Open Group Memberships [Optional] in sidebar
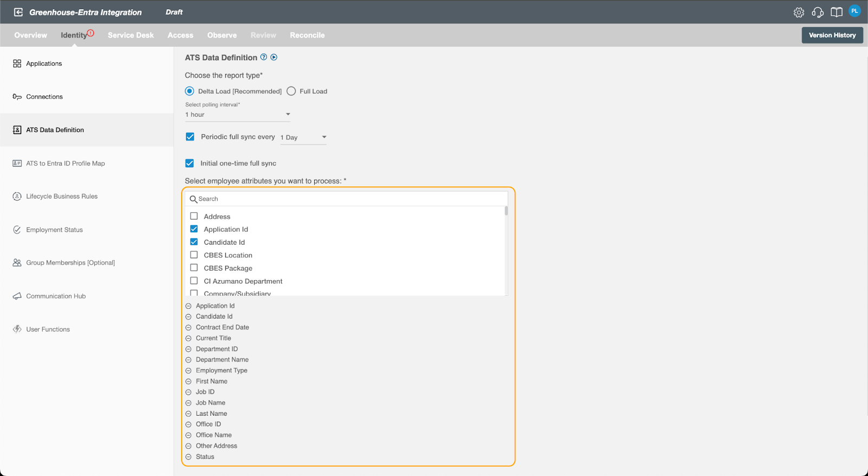This screenshot has height=476, width=868. tap(87, 263)
